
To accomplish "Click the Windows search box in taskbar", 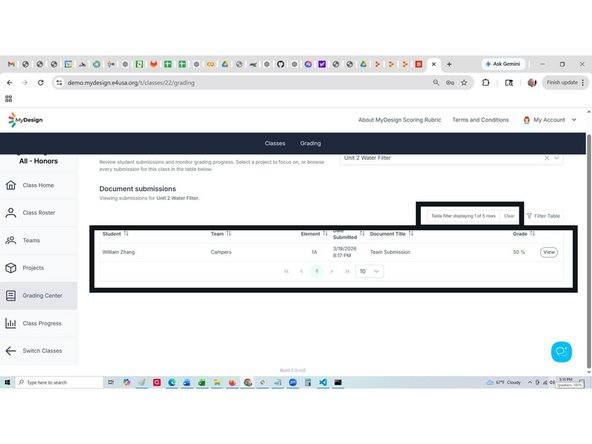I will tap(60, 382).
